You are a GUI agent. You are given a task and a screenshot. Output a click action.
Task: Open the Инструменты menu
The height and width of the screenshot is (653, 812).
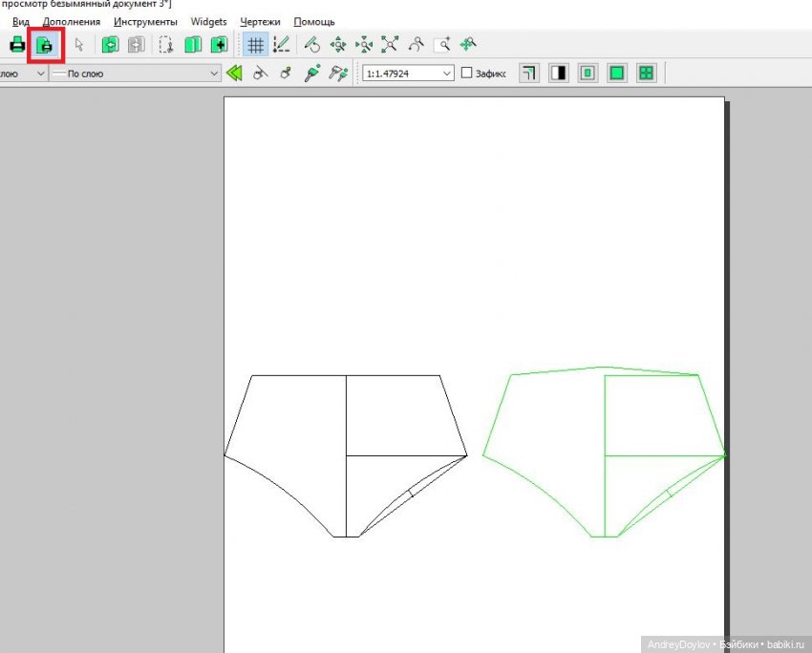click(145, 21)
